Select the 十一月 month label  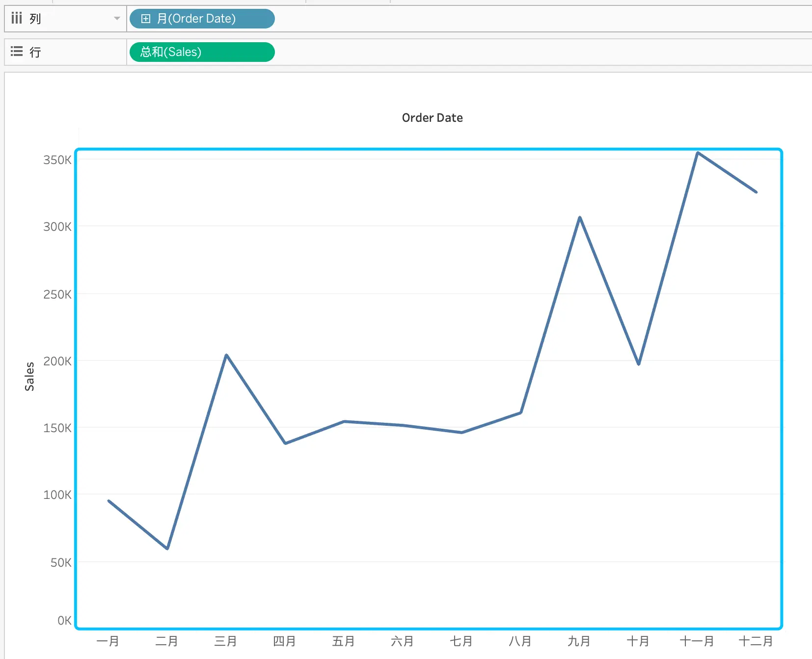[x=697, y=641]
